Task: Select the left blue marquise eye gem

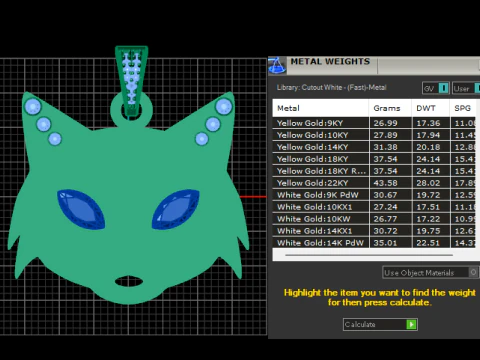Action: coord(81,209)
